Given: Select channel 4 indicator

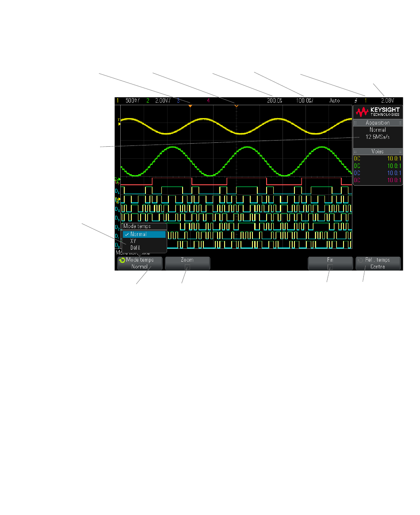Looking at the screenshot, I should (x=208, y=100).
